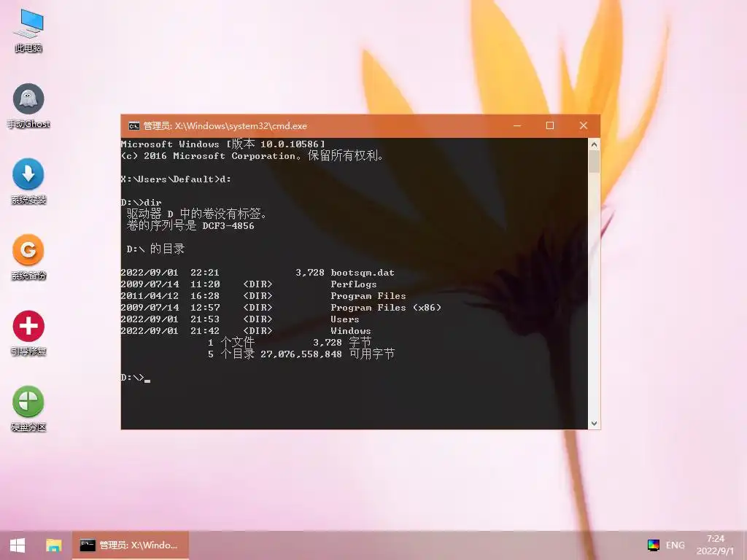The image size is (747, 560).
Task: Click the 2011/04/12 16:28 date entry
Action: pos(170,296)
